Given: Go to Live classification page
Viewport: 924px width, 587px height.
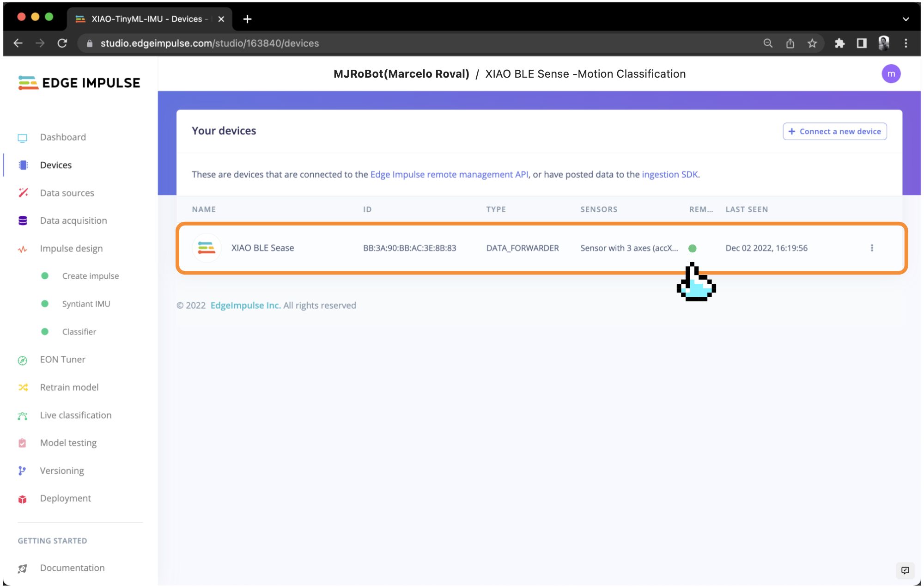Looking at the screenshot, I should pos(76,415).
